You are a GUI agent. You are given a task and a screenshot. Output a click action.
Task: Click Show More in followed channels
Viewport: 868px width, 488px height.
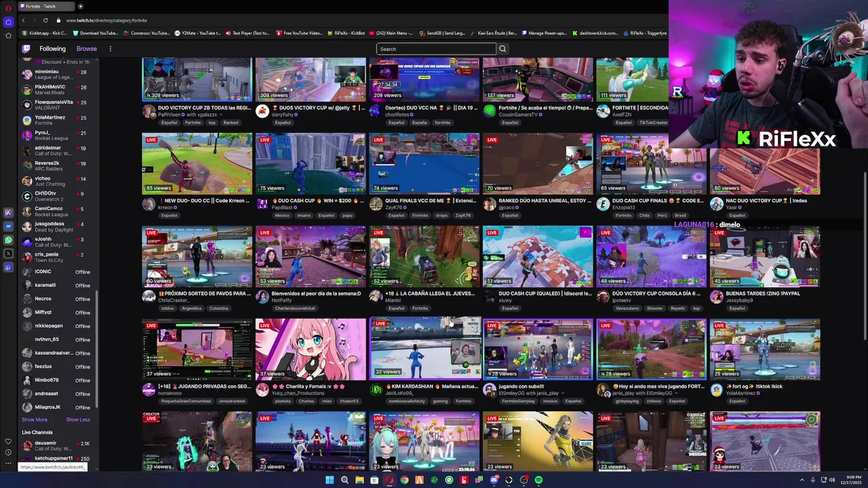tap(35, 420)
